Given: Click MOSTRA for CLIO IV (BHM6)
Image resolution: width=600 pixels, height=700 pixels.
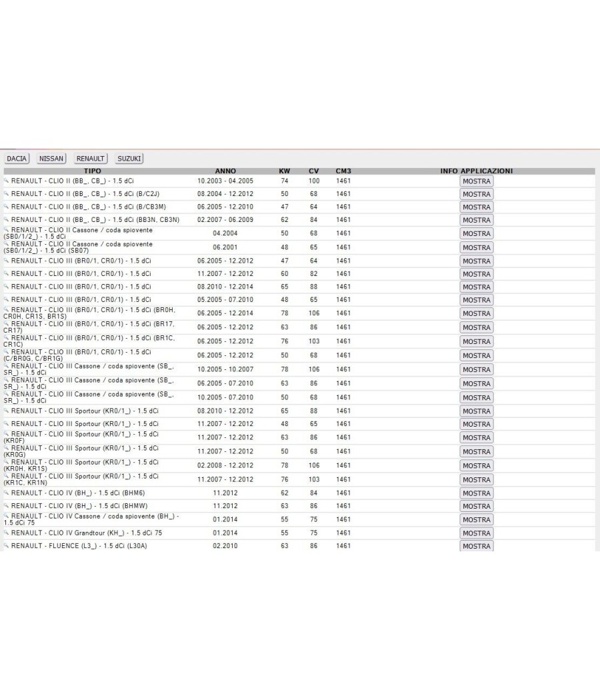Looking at the screenshot, I should 477,493.
